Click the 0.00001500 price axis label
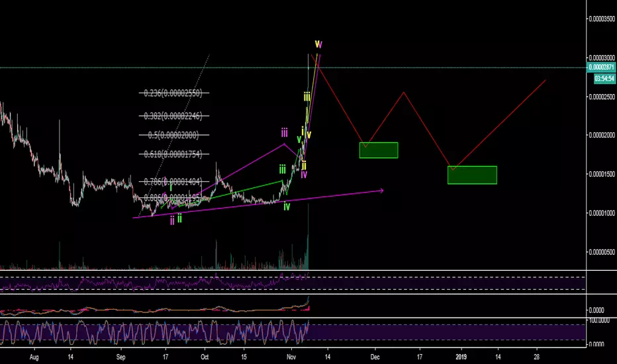The width and height of the screenshot is (617, 364). point(602,174)
